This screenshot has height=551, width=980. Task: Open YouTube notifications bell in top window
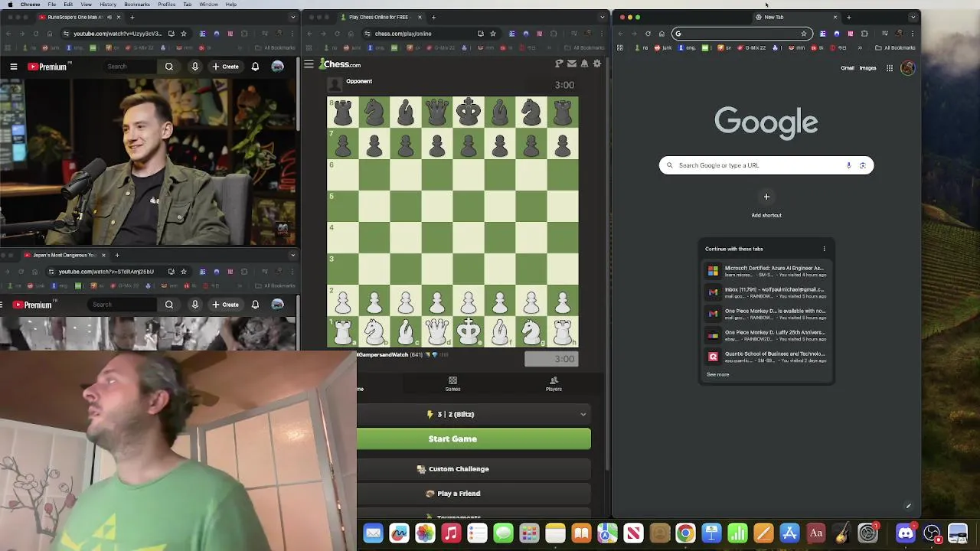coord(255,67)
